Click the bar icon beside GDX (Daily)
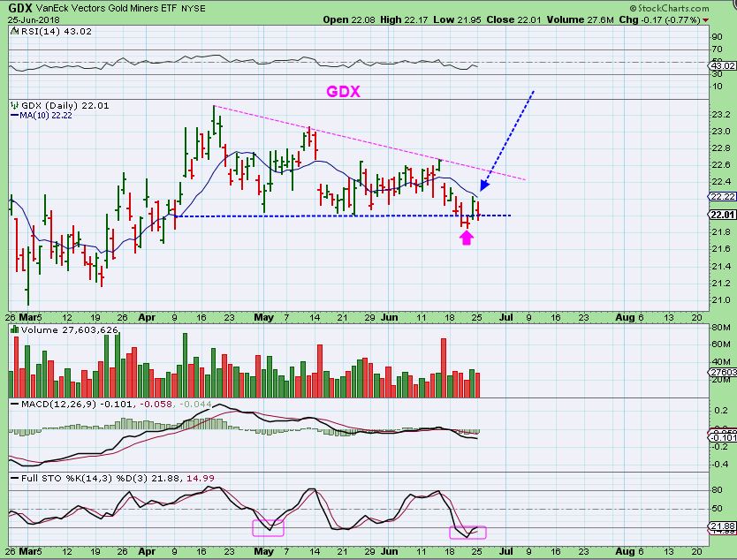Screen dimensions: 737x560 click(14, 106)
